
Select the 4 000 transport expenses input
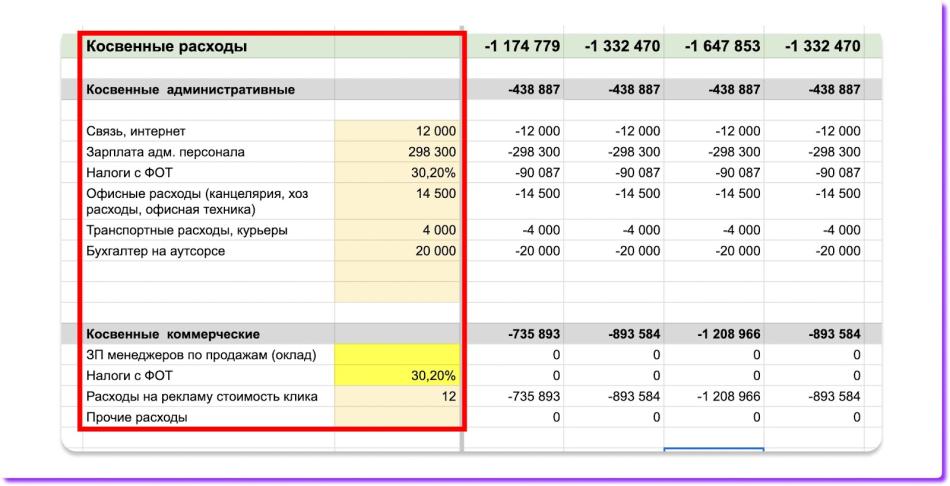(x=398, y=230)
